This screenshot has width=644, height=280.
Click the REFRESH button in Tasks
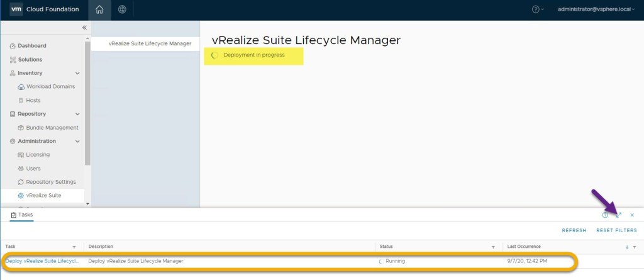(x=574, y=231)
